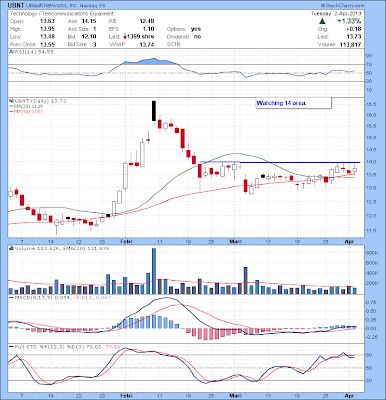
Task: Click the MACD(8,17,9) legend line marker
Action: (x=11, y=297)
